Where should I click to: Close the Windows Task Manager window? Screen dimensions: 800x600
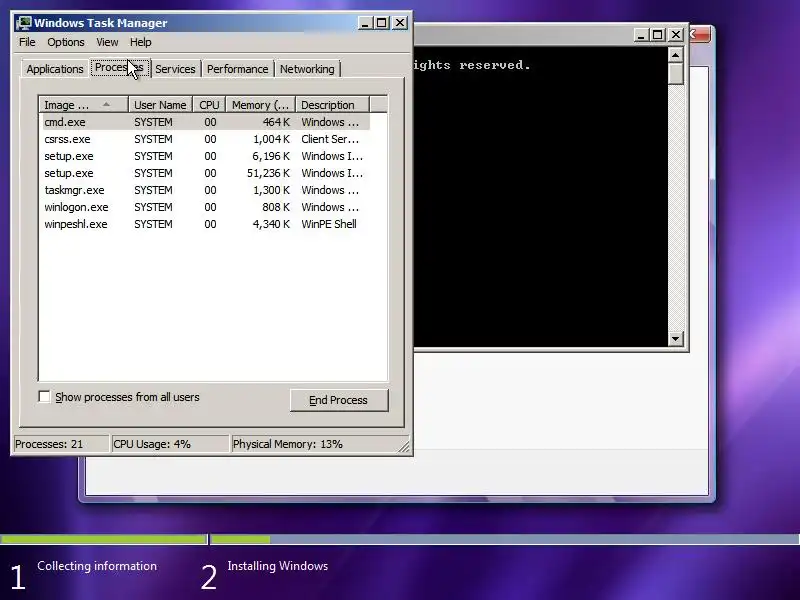click(x=400, y=23)
